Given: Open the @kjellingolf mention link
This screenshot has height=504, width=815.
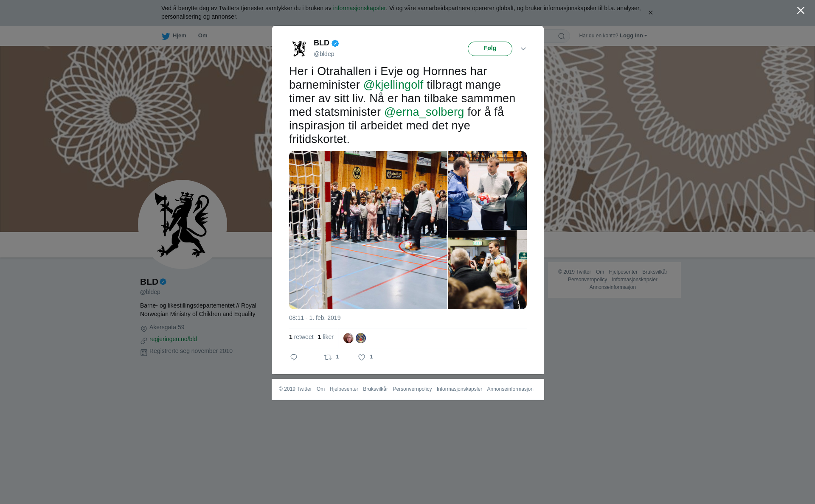Looking at the screenshot, I should click(x=393, y=85).
